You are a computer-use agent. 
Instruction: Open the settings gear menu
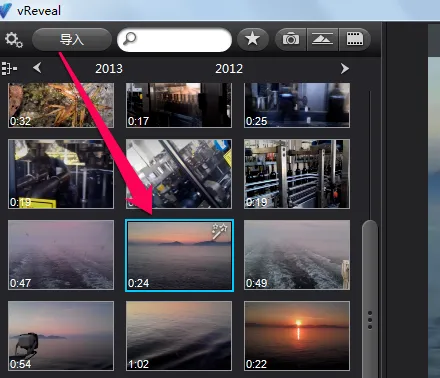(14, 40)
